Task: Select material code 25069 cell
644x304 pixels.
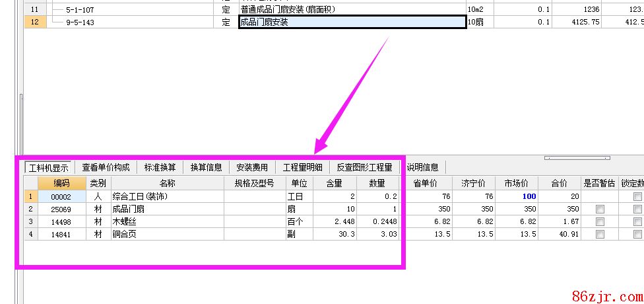Action: click(61, 209)
